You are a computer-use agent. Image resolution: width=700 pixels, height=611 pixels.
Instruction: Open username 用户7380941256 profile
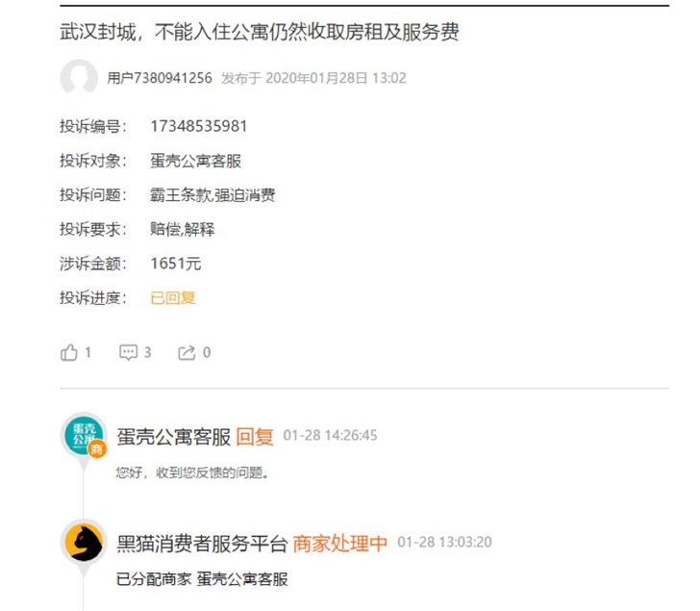click(160, 78)
